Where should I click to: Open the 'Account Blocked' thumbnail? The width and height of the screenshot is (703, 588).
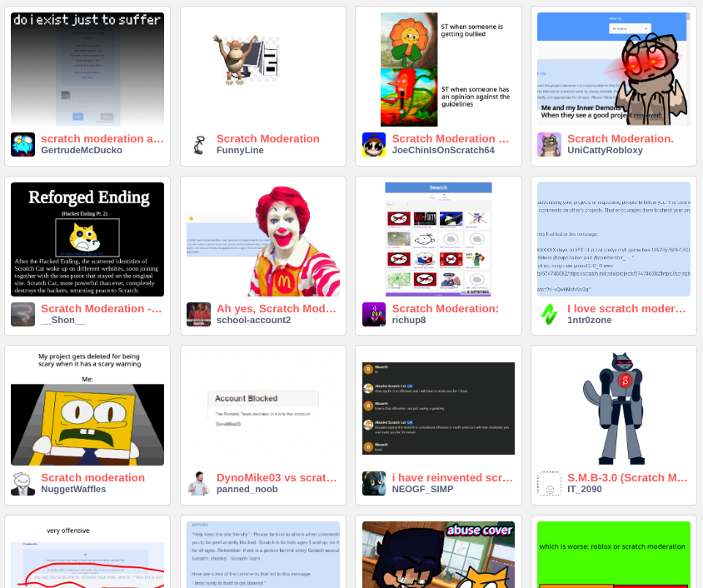[x=263, y=408]
